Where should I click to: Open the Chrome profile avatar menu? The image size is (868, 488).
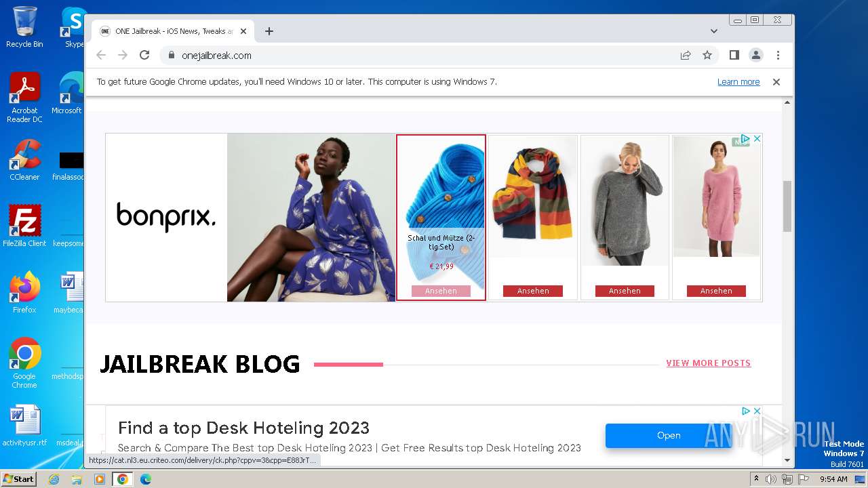pos(756,56)
